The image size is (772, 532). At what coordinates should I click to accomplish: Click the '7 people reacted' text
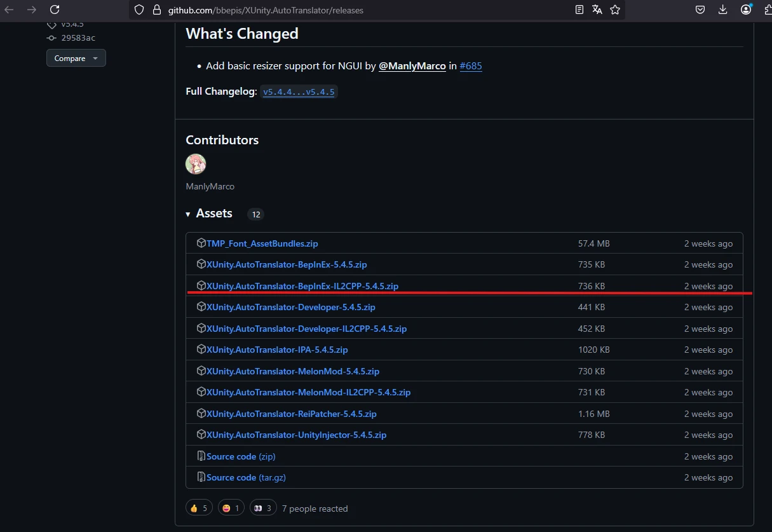click(x=315, y=508)
